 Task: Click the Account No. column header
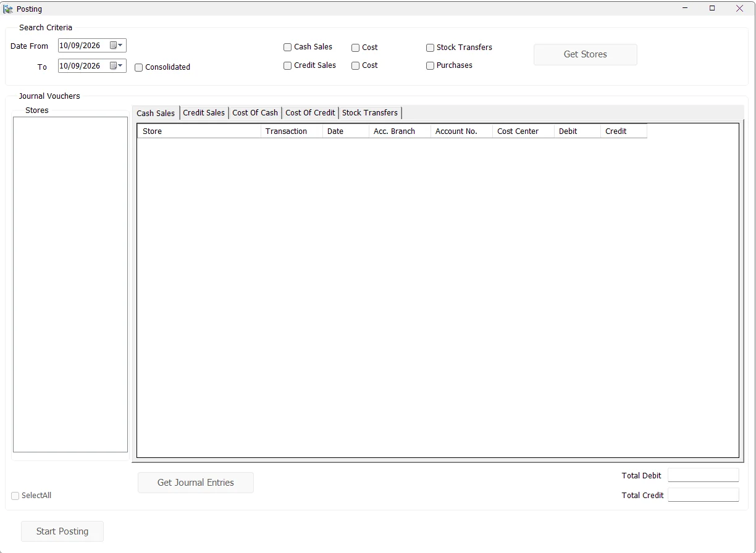[462, 131]
